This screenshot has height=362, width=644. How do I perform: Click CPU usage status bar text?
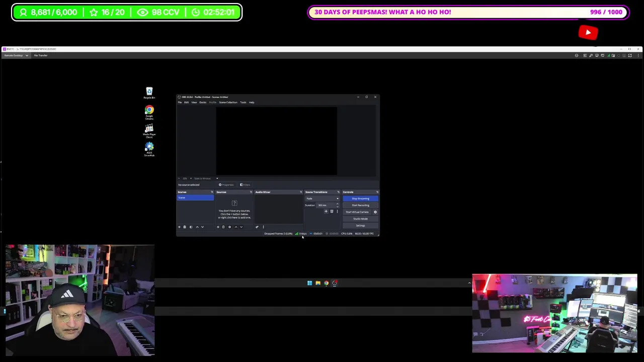point(347,234)
